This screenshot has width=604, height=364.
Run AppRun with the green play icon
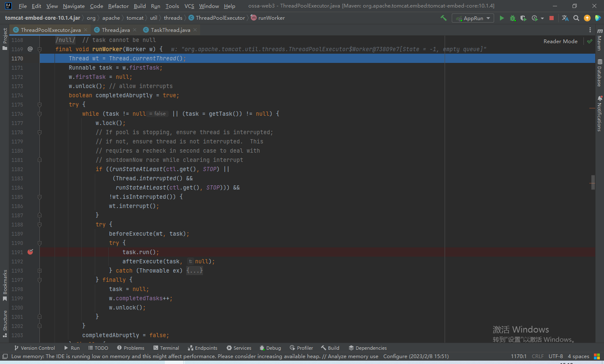coord(502,18)
